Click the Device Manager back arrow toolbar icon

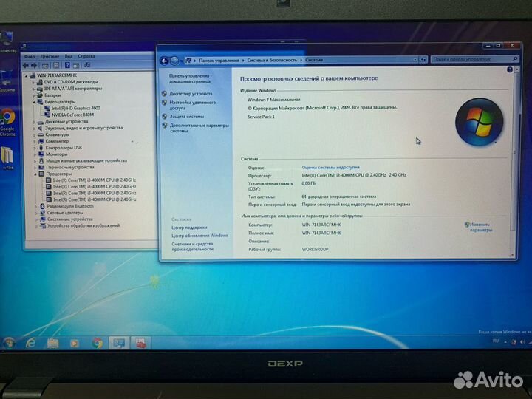coord(26,65)
